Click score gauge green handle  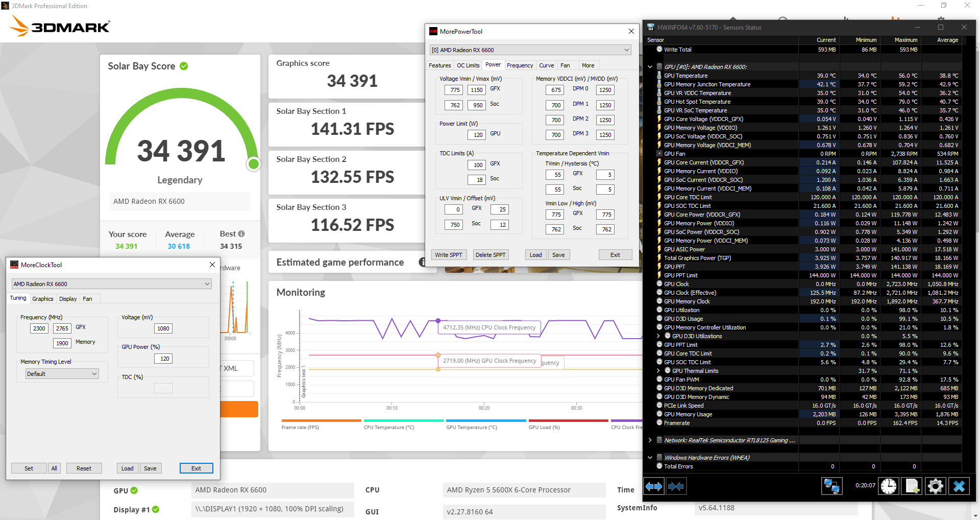tap(253, 164)
